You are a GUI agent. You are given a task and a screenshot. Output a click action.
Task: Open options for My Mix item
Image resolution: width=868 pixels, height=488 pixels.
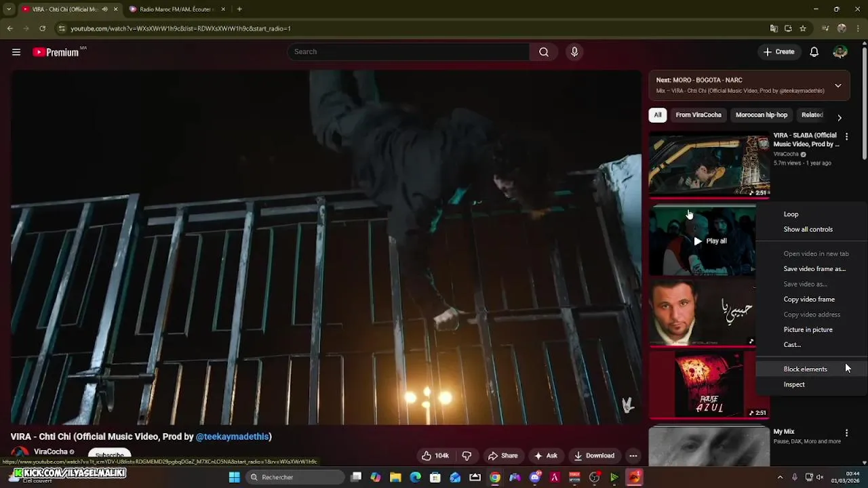[846, 432]
